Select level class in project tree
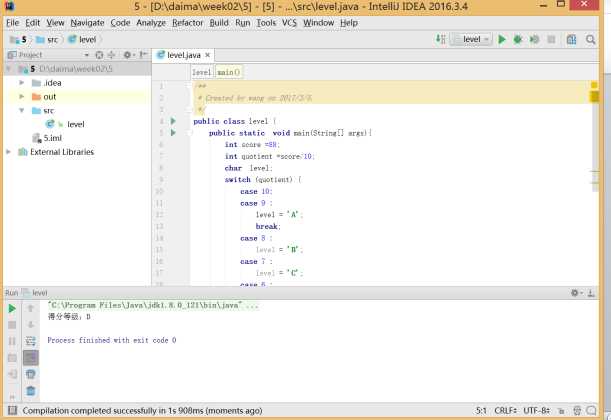This screenshot has width=611, height=420. [76, 124]
